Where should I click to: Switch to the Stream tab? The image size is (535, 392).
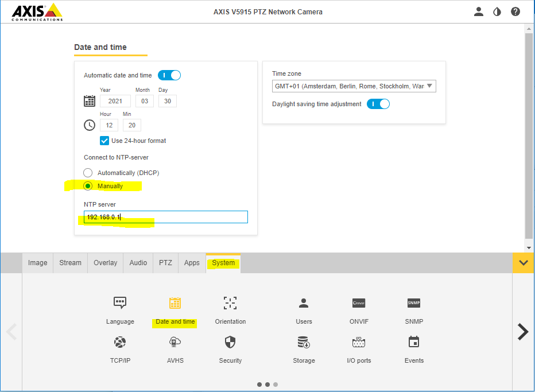70,263
